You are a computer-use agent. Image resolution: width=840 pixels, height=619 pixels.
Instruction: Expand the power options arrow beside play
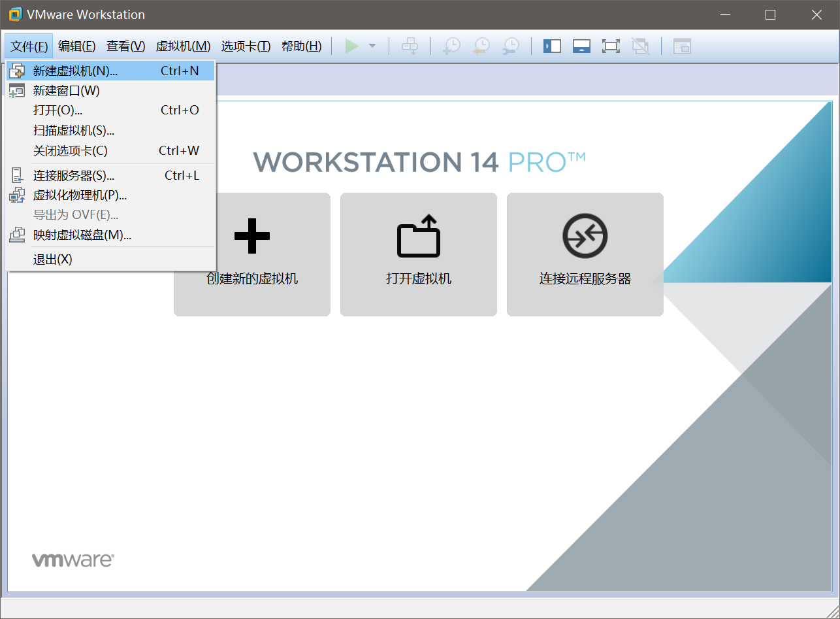click(372, 46)
